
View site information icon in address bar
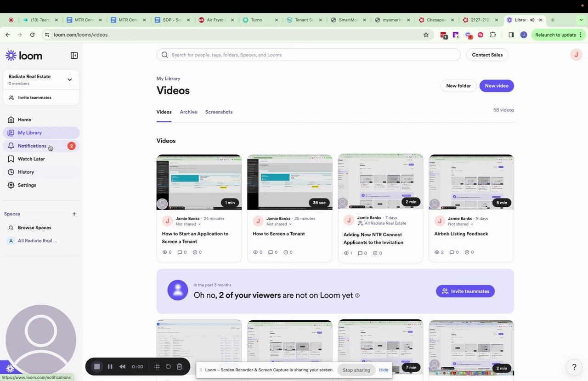click(46, 35)
